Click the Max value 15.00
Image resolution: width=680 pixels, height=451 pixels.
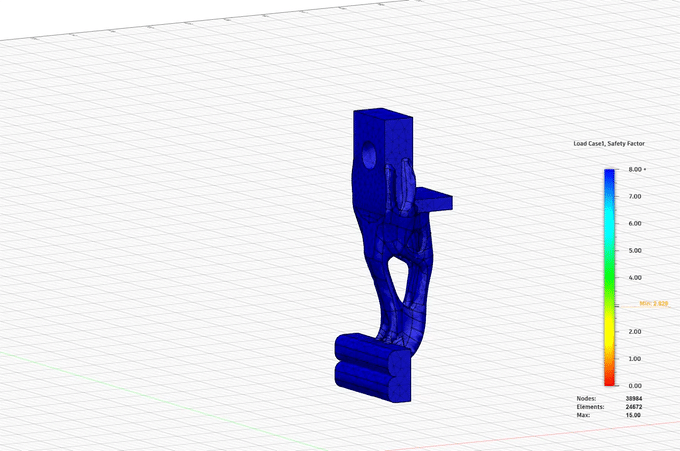point(633,415)
